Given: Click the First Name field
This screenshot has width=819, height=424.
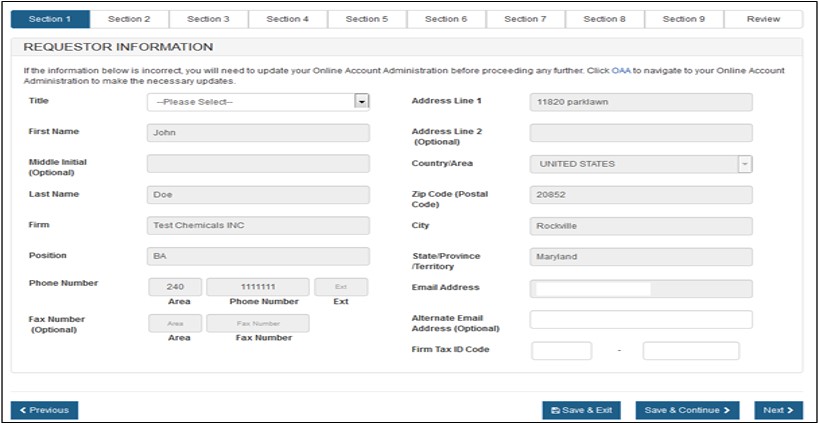Looking at the screenshot, I should (x=258, y=133).
